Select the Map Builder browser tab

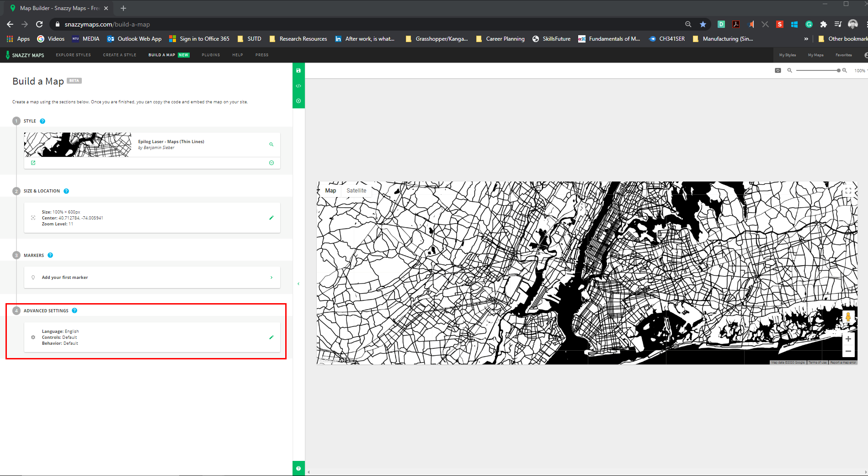59,8
